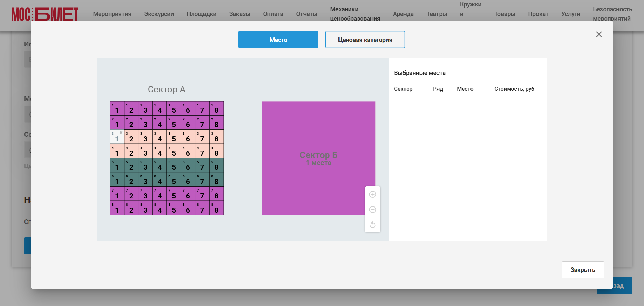Select row 5 seat 8 green seat

216,165
